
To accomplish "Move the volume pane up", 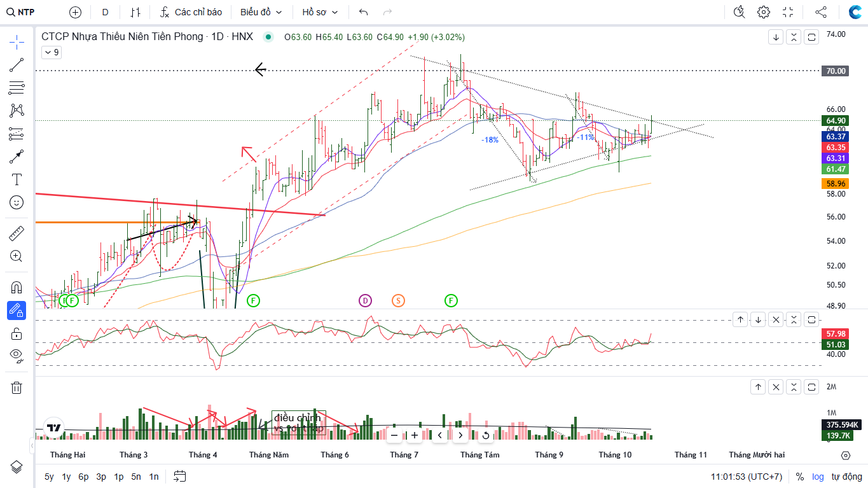I will tap(758, 386).
